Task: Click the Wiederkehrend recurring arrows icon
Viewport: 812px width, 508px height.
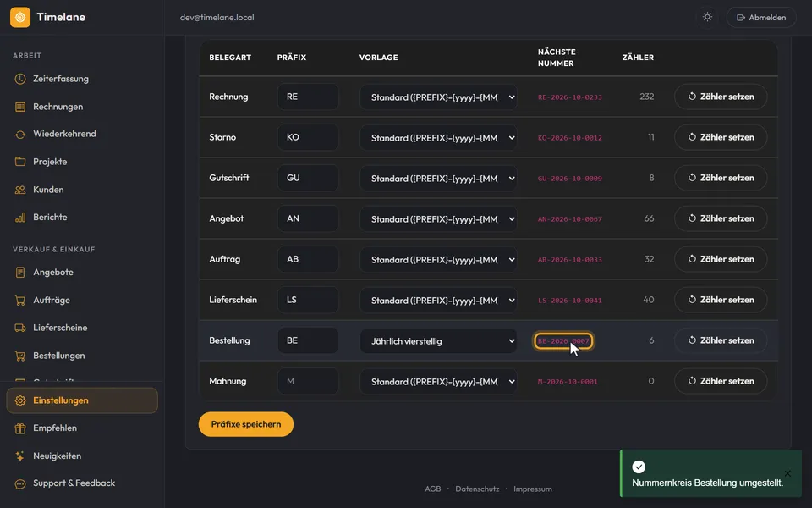Action: point(20,135)
